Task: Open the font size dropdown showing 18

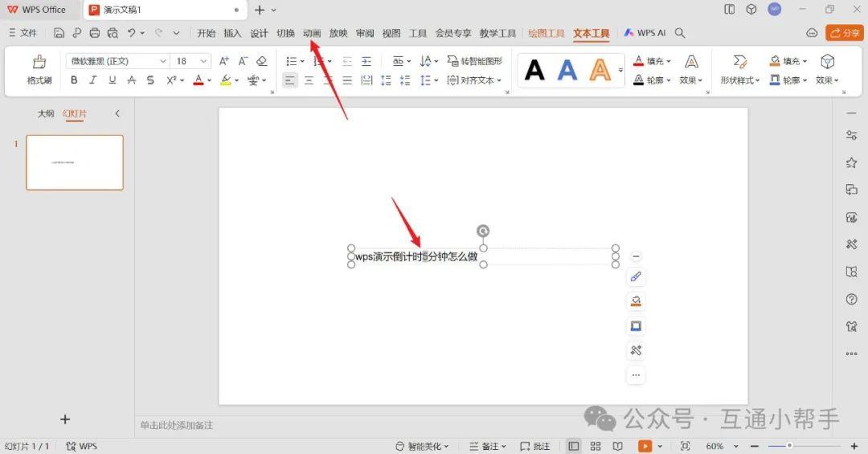Action: pyautogui.click(x=190, y=61)
